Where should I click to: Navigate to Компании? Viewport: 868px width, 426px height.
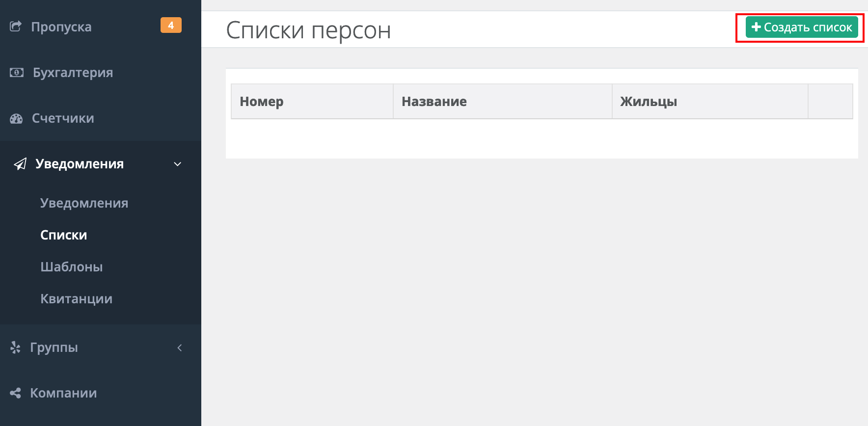pos(63,393)
